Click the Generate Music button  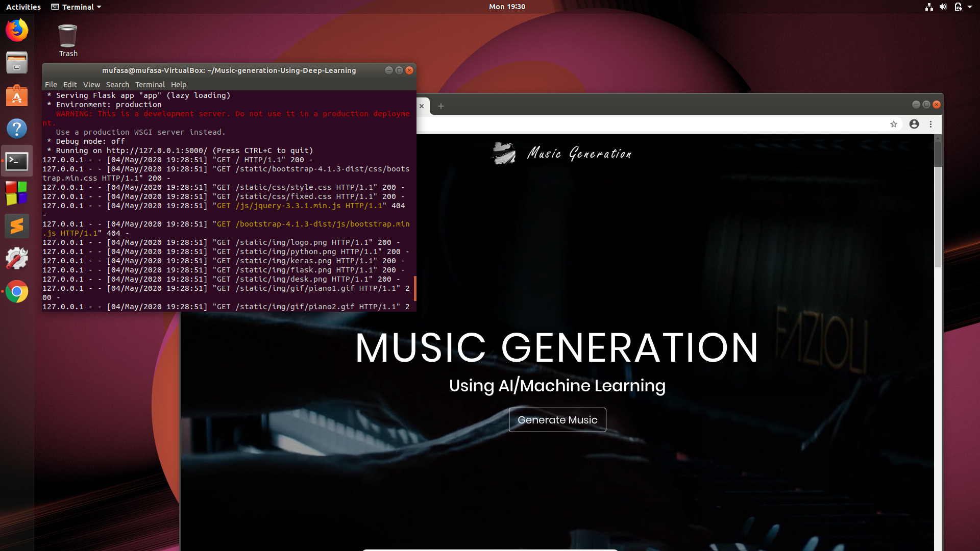557,420
